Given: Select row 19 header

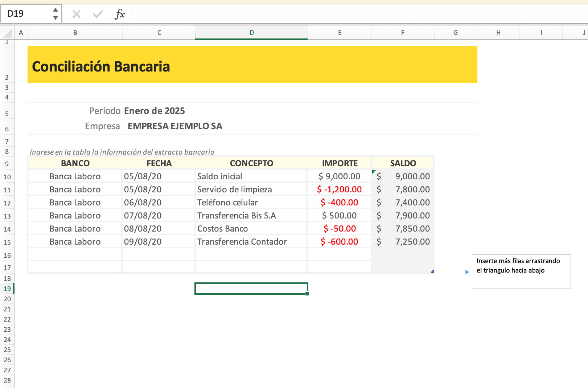Looking at the screenshot, I should 7,289.
